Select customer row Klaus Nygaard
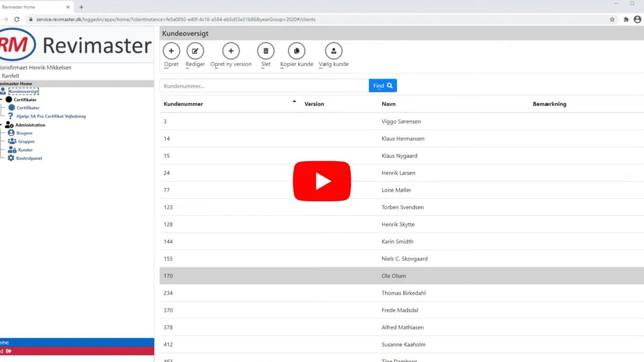The image size is (644, 362). (402, 156)
